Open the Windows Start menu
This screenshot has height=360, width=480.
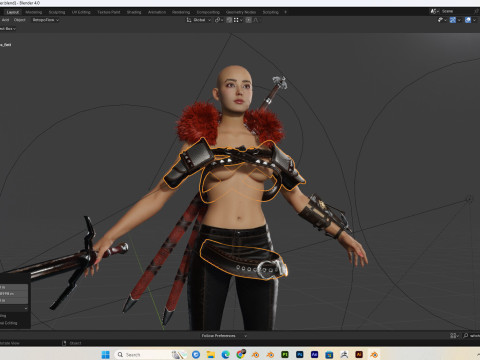[x=106, y=354]
